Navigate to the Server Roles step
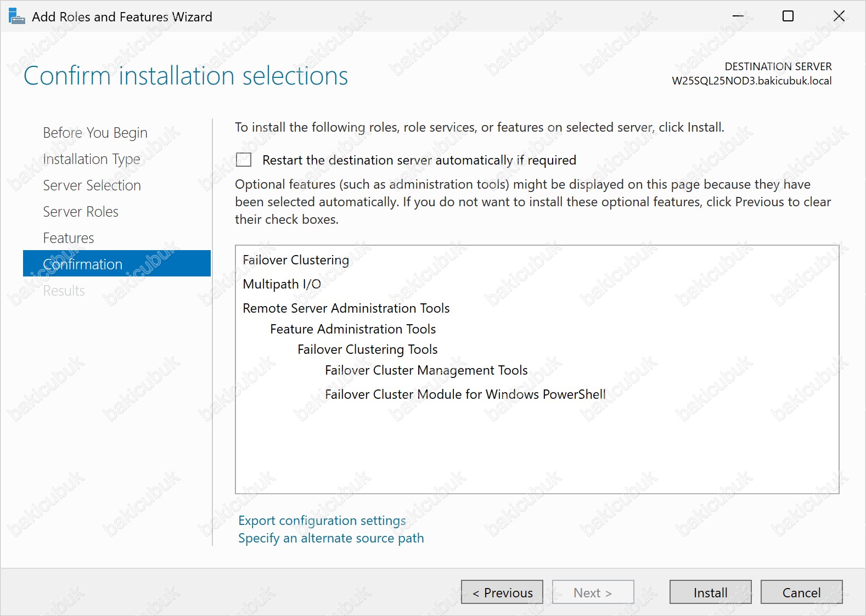Viewport: 866px width, 616px height. coord(81,212)
